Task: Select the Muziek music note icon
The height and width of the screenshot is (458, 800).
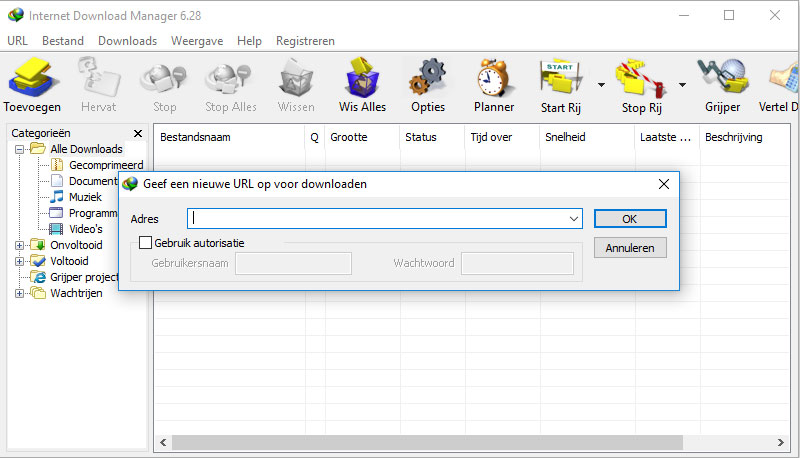Action: pyautogui.click(x=57, y=196)
